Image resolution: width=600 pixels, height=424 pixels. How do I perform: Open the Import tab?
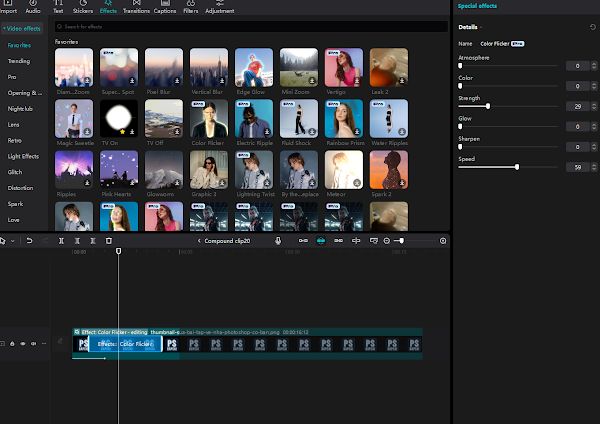pyautogui.click(x=8, y=7)
